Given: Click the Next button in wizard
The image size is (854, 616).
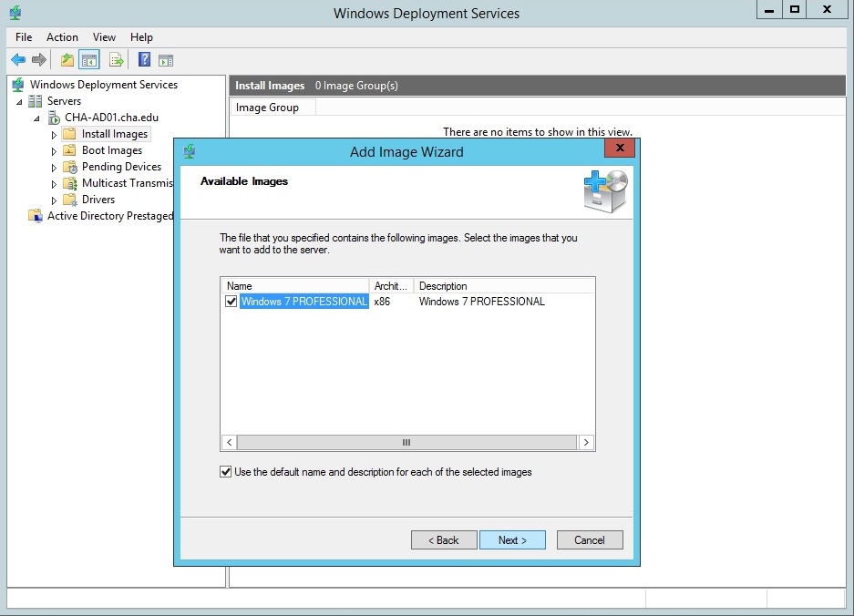Looking at the screenshot, I should [512, 539].
